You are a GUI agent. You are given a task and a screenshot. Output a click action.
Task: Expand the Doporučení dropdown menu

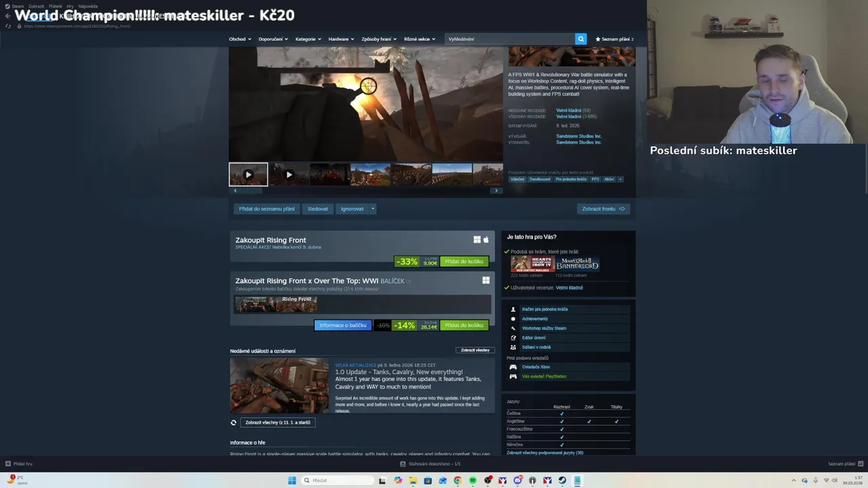273,39
